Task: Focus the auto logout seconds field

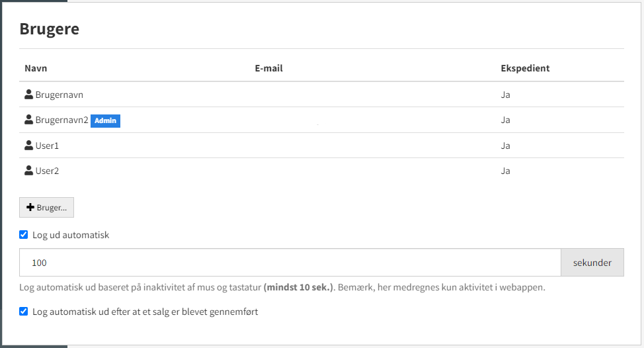Action: [290, 262]
